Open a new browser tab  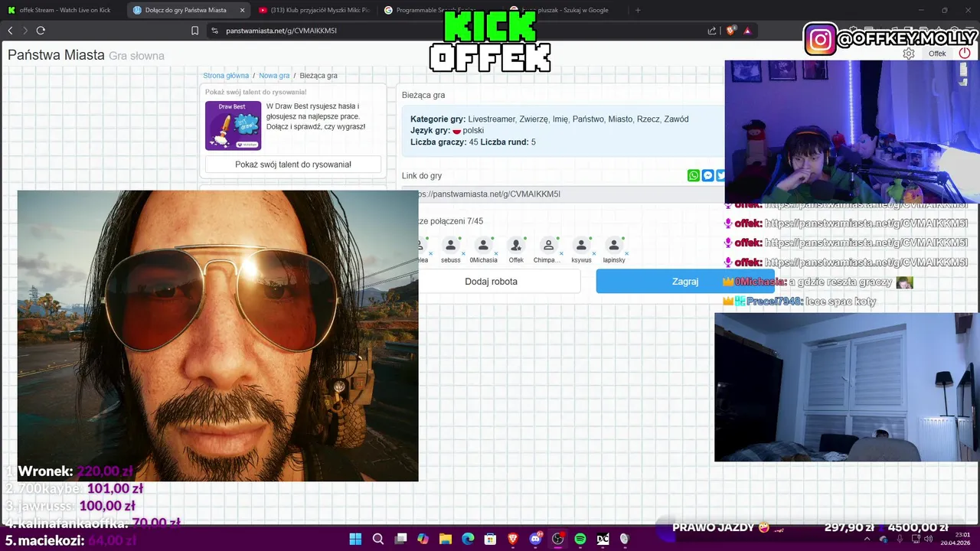pyautogui.click(x=638, y=10)
